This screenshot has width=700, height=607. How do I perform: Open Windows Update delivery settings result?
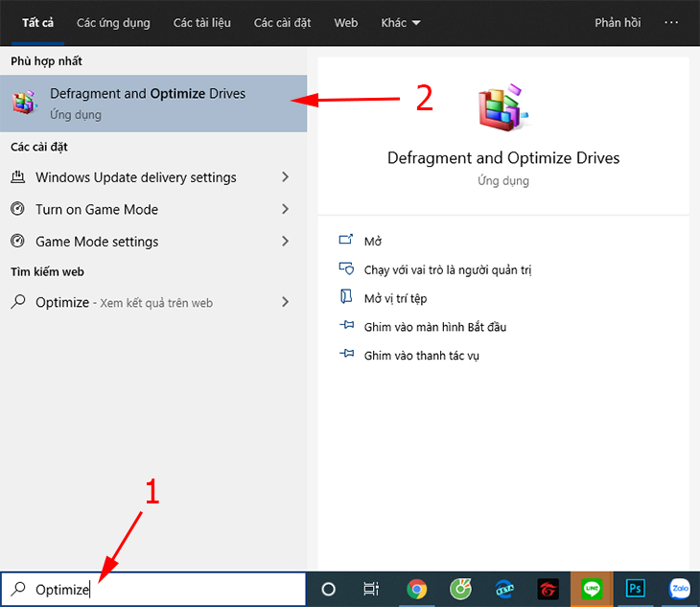153,177
